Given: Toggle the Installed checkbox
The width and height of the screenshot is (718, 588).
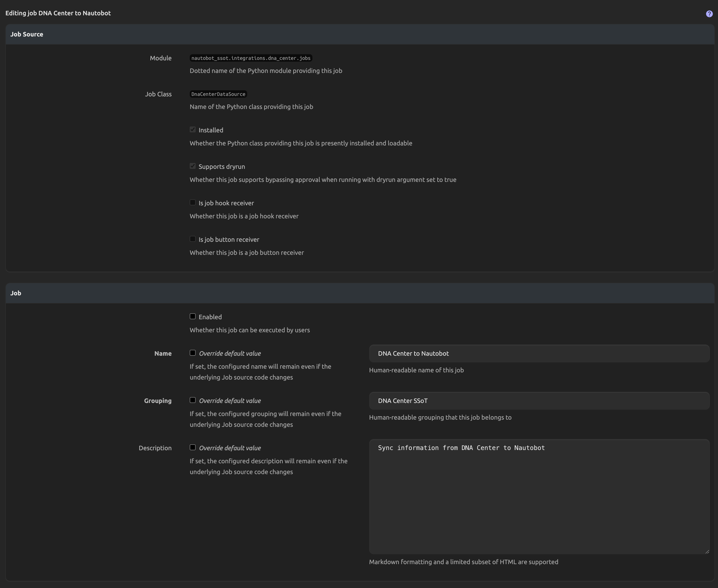Looking at the screenshot, I should point(193,130).
